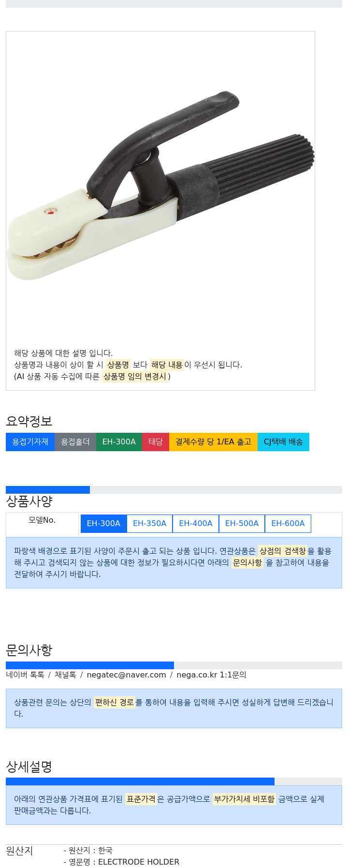Click the electrode holder product image
This screenshot has height=868, width=348.
160,186
